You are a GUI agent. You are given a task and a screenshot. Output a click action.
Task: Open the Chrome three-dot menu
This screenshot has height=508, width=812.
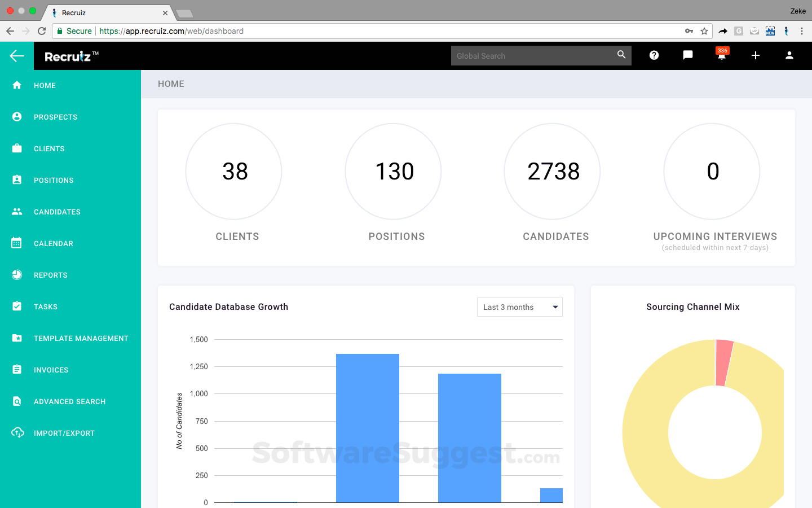tap(802, 31)
